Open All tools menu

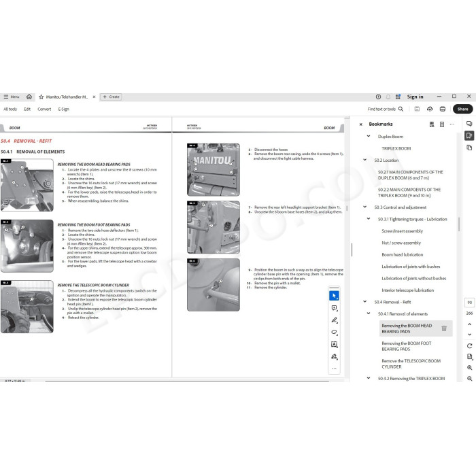coord(10,109)
